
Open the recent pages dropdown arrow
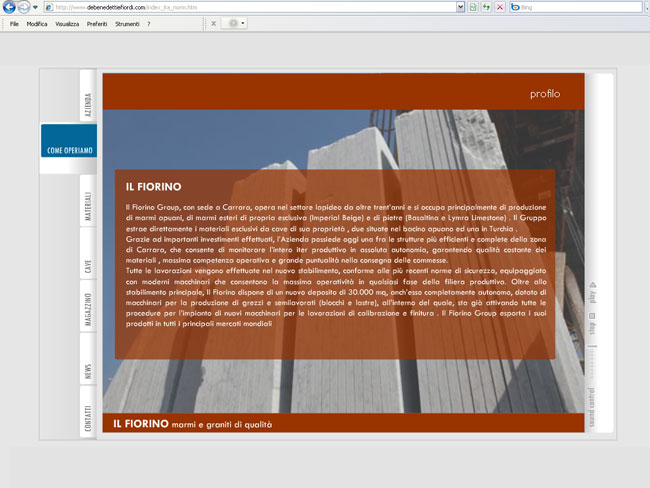pyautogui.click(x=35, y=7)
